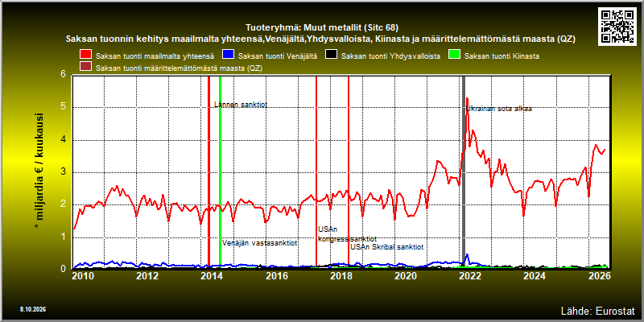
Task: Click the red world-total legend swatch
Action: coord(86,55)
